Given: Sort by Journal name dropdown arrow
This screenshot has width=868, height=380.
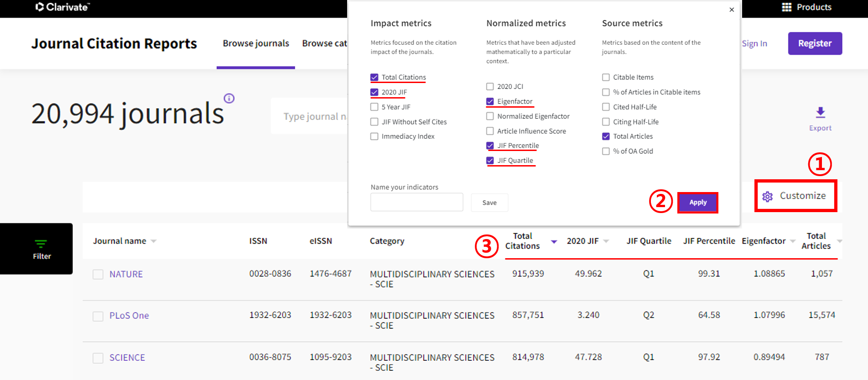Looking at the screenshot, I should click(x=154, y=241).
